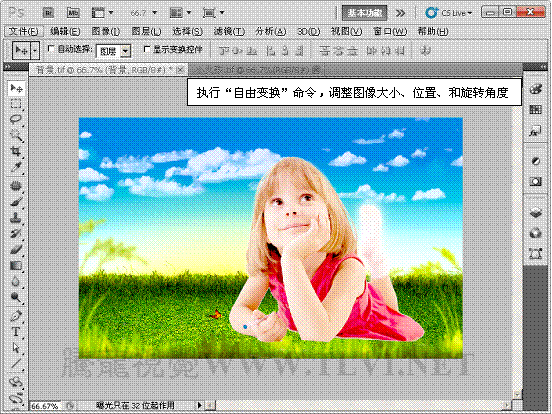
Task: Open the 帮助(H) menu
Action: coord(433,32)
